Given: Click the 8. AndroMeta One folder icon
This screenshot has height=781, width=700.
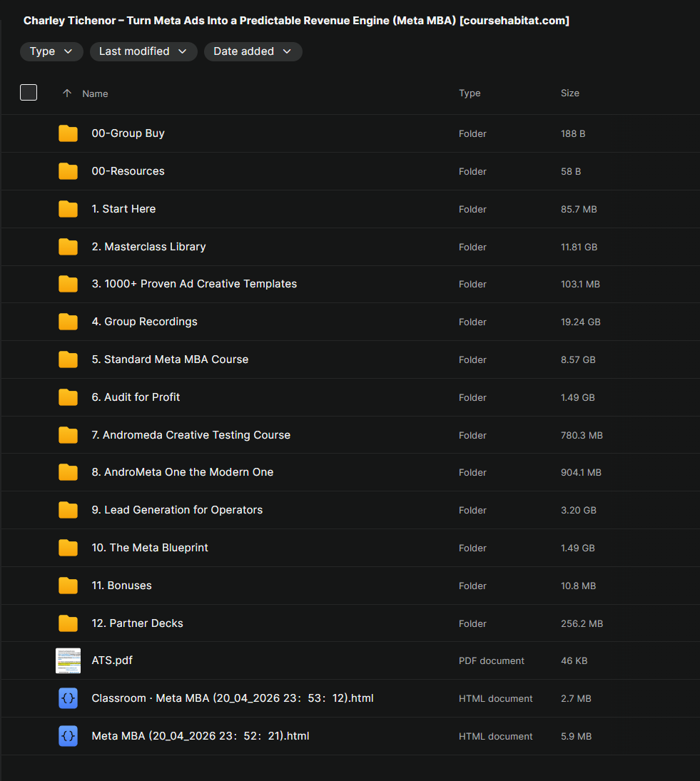Looking at the screenshot, I should 68,472.
